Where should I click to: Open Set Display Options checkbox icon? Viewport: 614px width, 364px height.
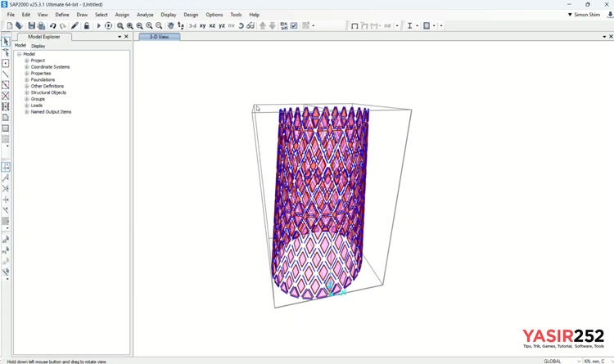point(294,26)
